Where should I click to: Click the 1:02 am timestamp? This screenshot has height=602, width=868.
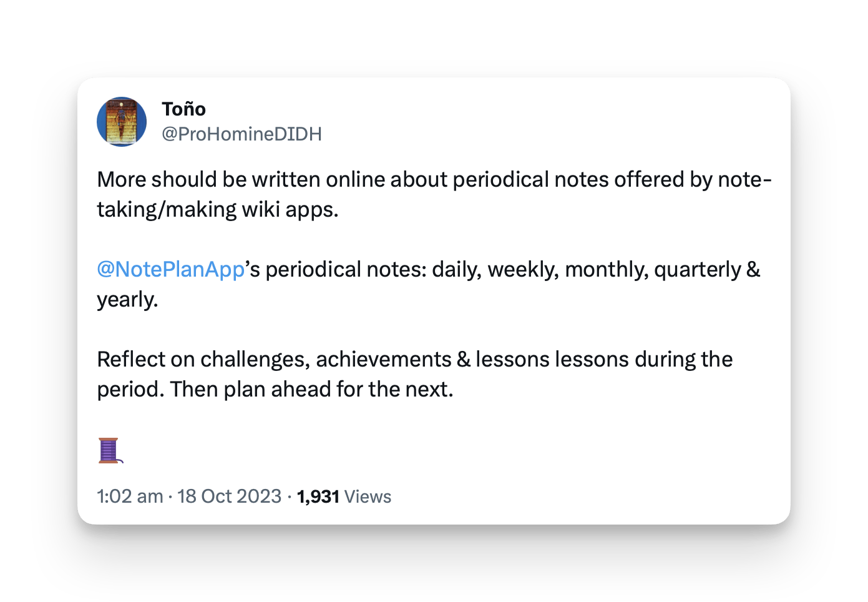coord(130,496)
